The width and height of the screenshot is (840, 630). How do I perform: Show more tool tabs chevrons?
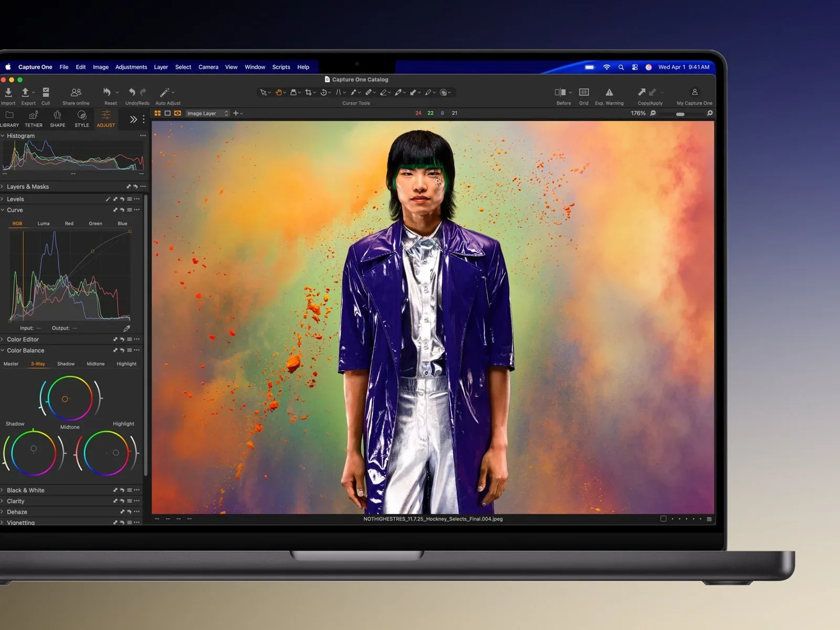point(133,119)
